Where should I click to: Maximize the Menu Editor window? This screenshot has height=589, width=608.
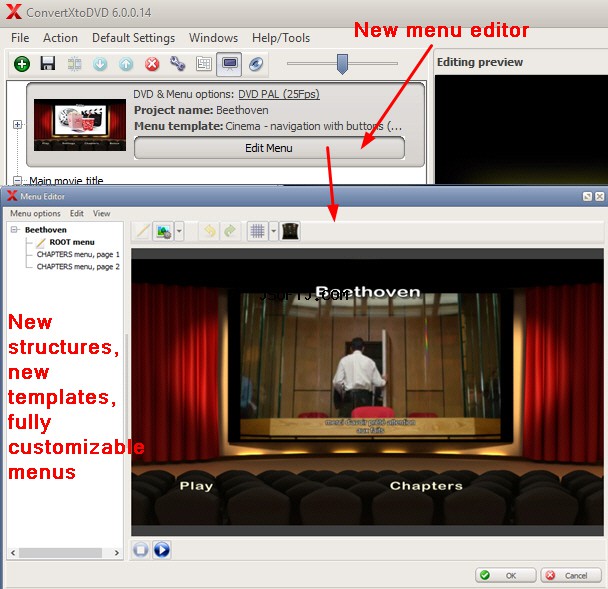coord(587,197)
